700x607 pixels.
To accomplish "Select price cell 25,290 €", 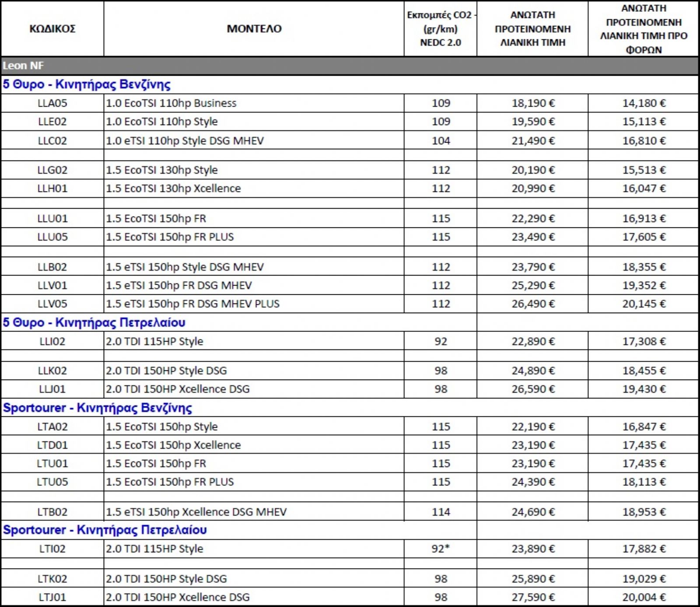I will 532,286.
